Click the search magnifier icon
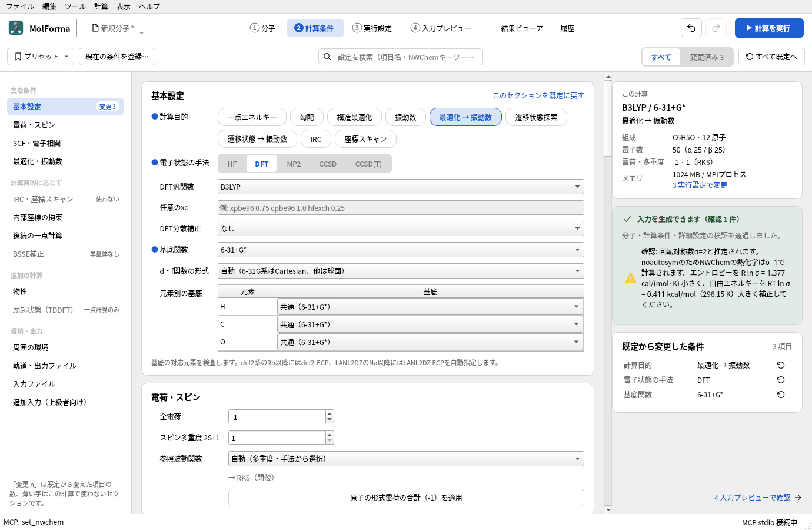The image size is (812, 530). point(327,57)
